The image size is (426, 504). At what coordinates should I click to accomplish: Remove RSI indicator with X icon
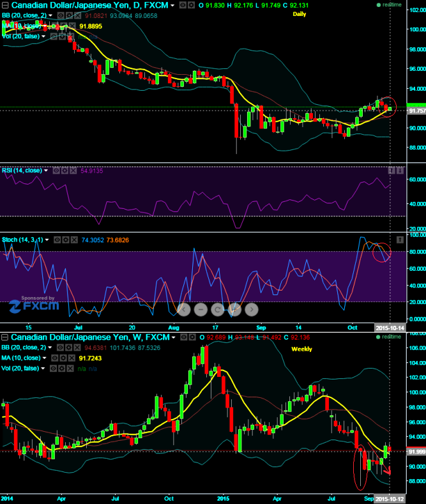[x=73, y=171]
